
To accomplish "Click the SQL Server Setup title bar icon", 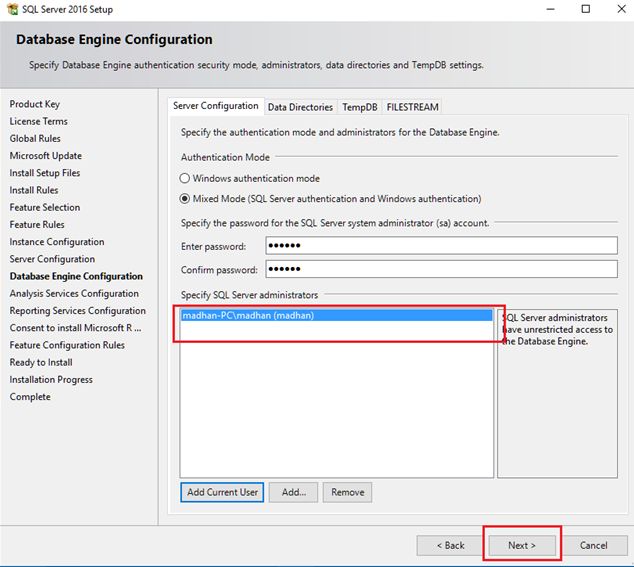I will tap(10, 9).
